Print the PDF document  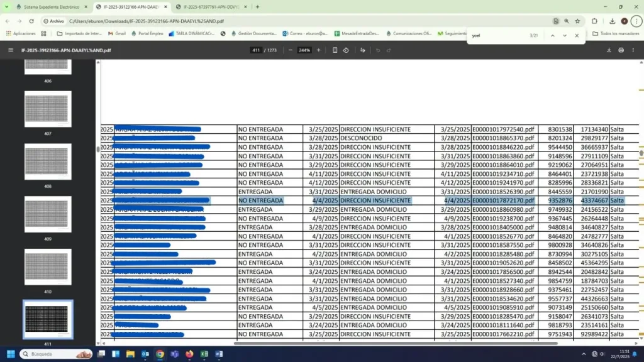[x=621, y=50]
